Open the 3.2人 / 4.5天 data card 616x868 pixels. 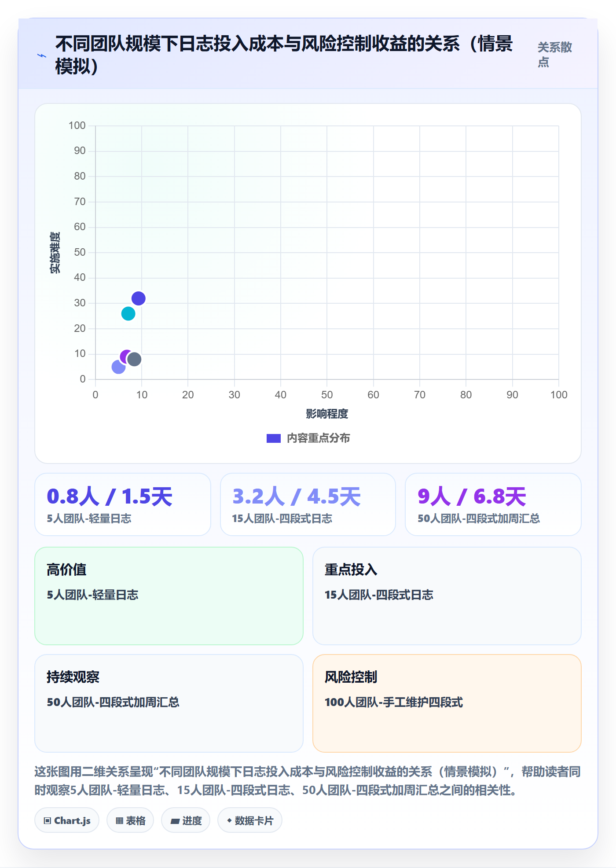pos(308,504)
